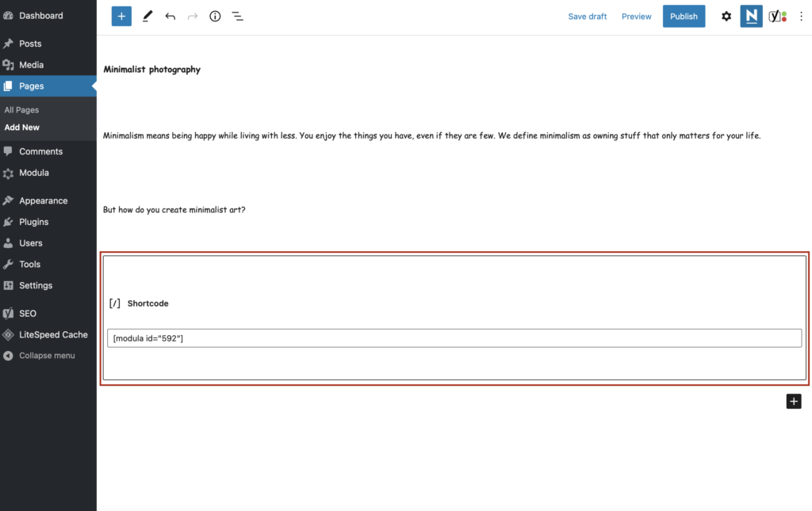Open the Neve N sidebar icon
812x511 pixels.
[751, 17]
